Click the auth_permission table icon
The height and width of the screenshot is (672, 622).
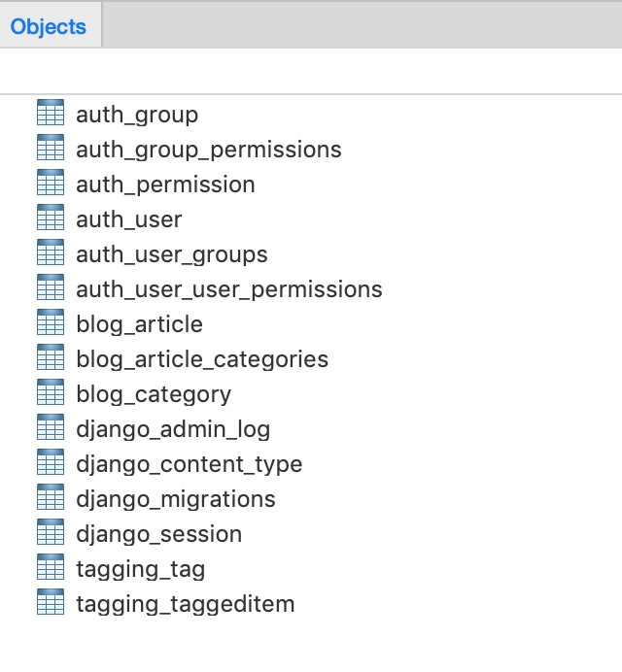[x=50, y=185]
